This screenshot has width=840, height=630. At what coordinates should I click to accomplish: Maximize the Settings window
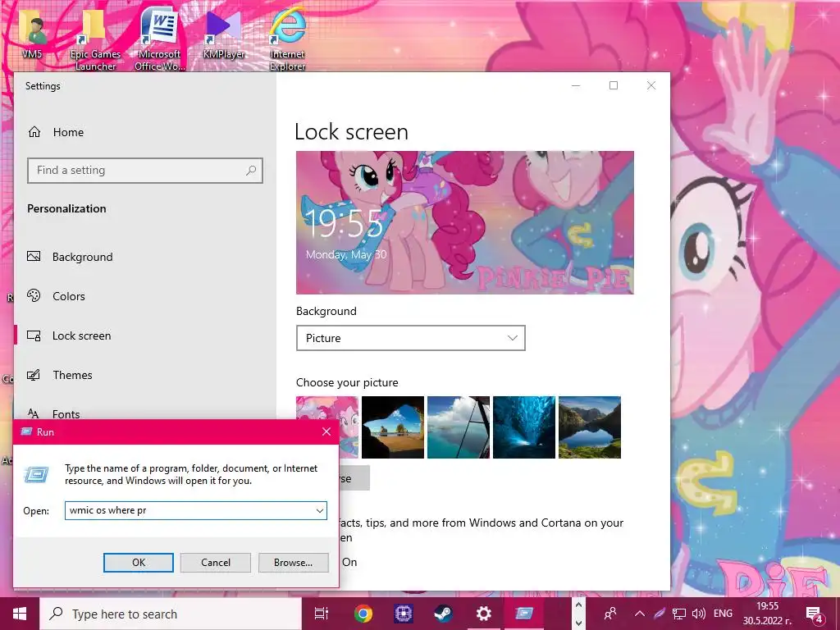click(x=614, y=85)
